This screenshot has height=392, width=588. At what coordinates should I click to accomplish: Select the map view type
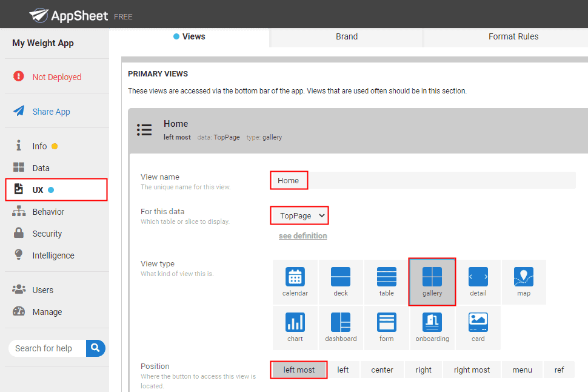point(524,282)
